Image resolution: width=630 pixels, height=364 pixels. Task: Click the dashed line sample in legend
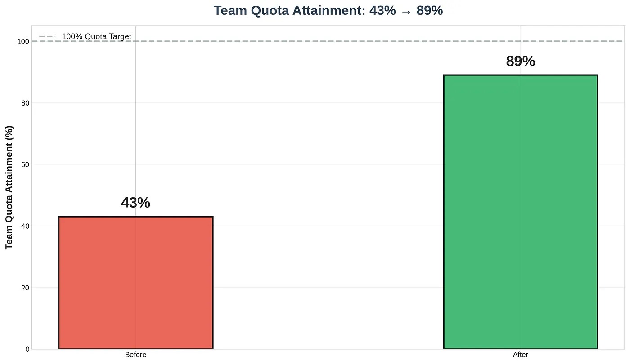47,36
